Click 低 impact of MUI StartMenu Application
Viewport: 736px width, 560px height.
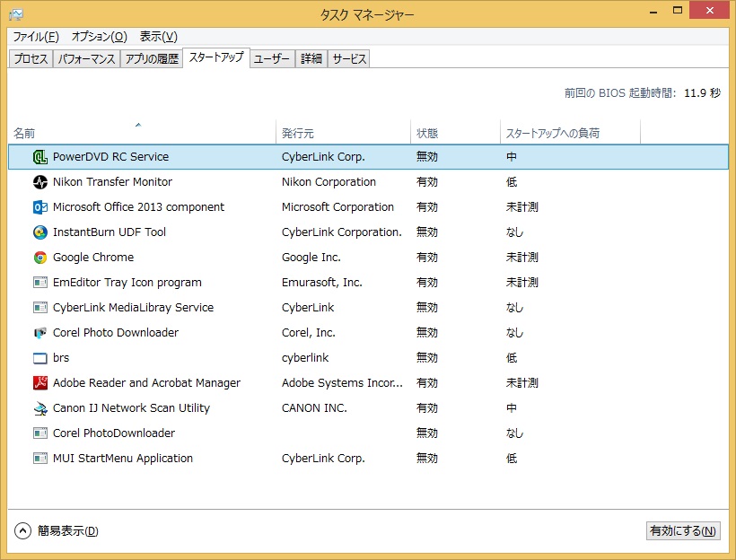coord(512,458)
